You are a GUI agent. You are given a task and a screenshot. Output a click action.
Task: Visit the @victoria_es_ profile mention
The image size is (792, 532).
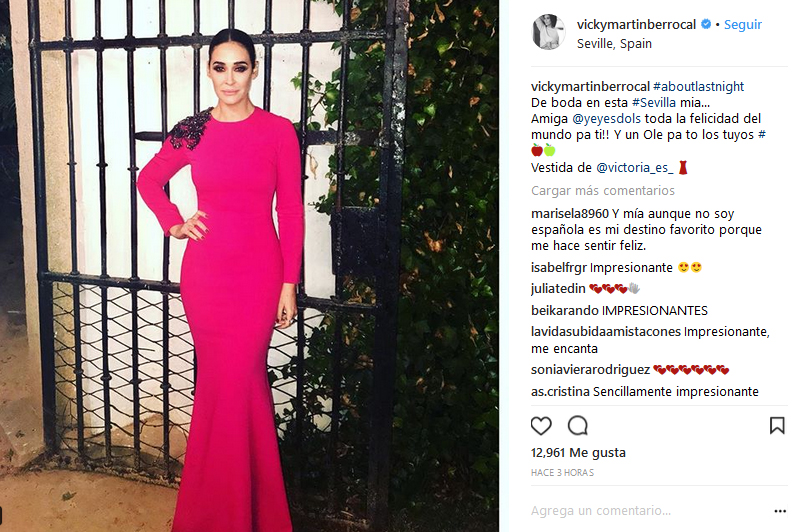coord(634,168)
